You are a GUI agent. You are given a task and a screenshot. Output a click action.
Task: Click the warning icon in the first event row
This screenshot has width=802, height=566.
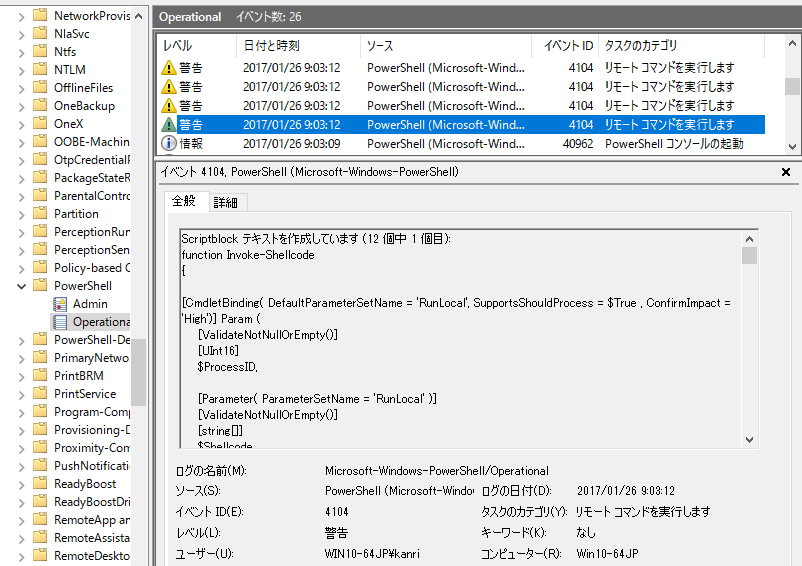(169, 68)
